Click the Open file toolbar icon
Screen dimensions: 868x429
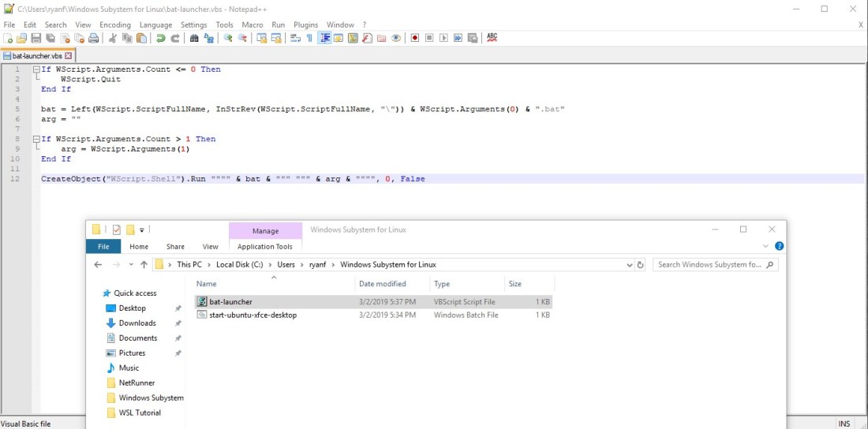point(21,38)
